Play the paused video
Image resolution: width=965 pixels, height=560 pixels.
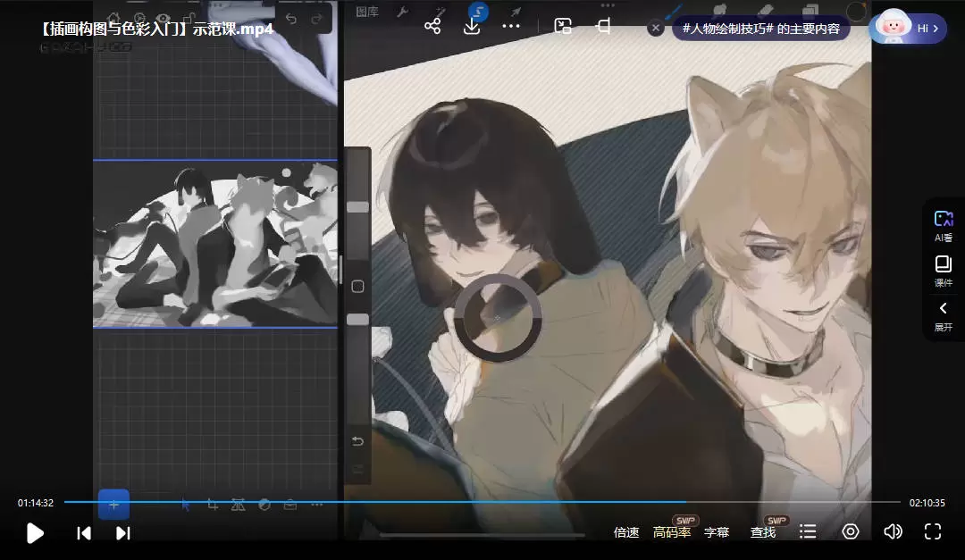(35, 533)
